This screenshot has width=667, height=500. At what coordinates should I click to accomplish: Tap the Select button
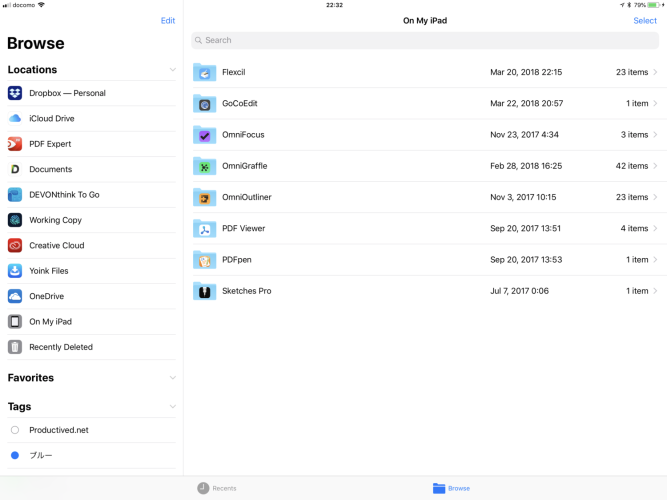click(x=645, y=21)
